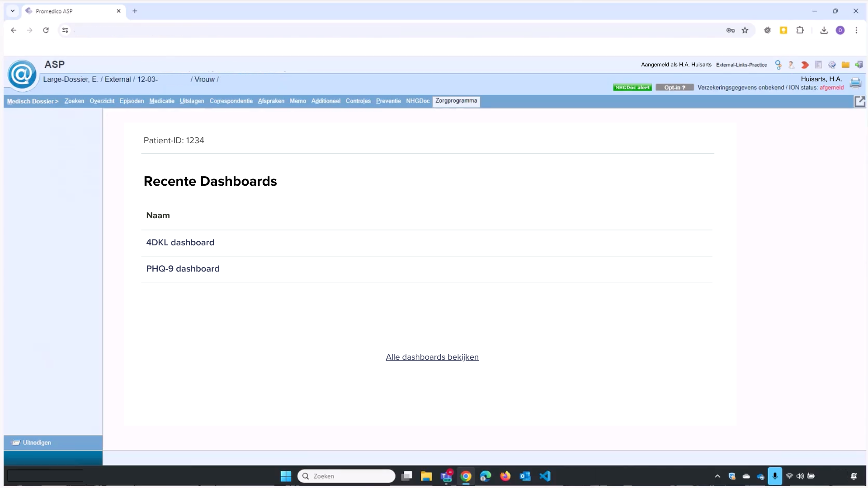Click the NHGDoc alert button
Image resolution: width=868 pixels, height=488 pixels.
[x=632, y=88]
